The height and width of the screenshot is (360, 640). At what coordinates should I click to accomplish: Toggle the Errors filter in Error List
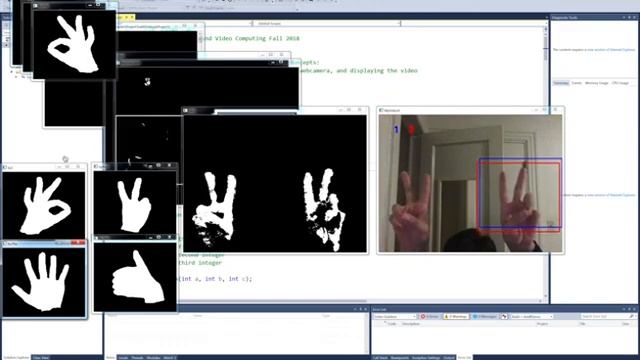pyautogui.click(x=430, y=316)
